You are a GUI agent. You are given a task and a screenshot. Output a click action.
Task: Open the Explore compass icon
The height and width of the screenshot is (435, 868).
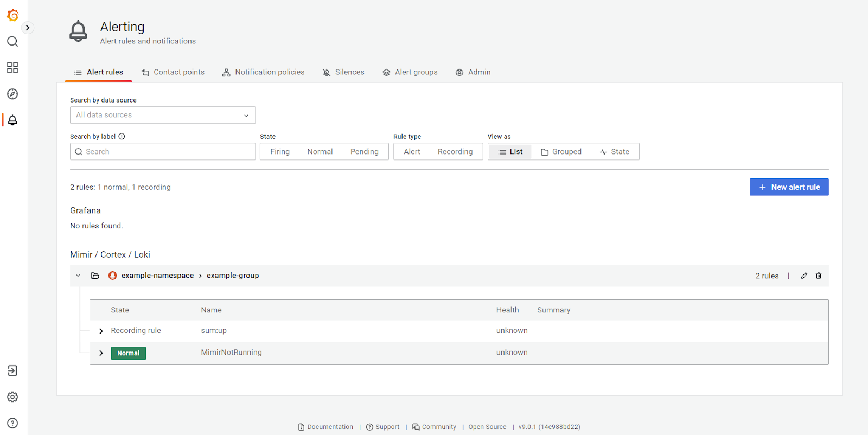click(x=12, y=94)
